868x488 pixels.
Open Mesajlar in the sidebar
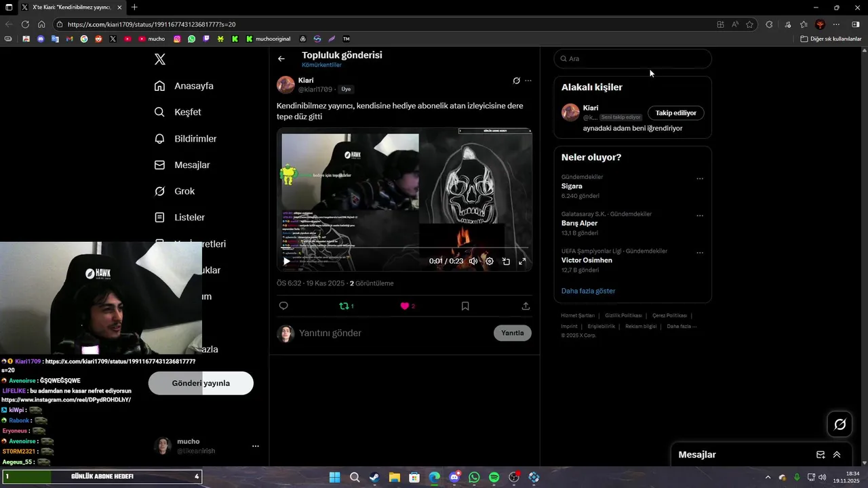(182, 165)
